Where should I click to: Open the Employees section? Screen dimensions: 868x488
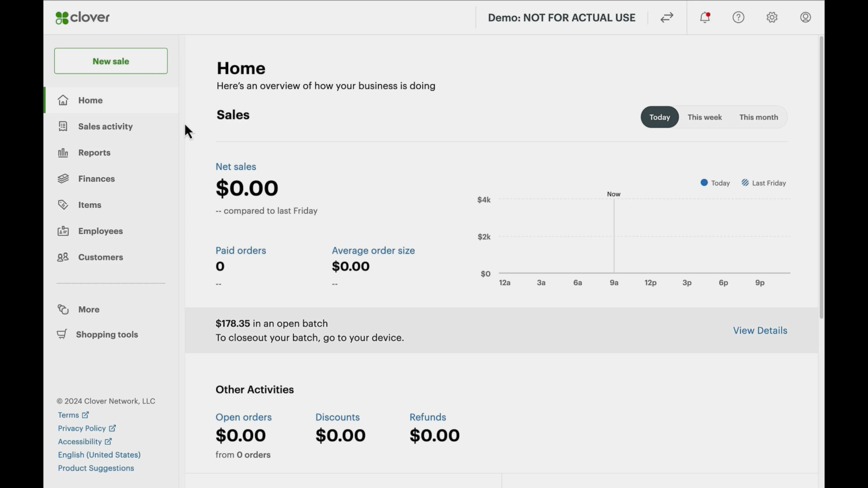tap(111, 231)
